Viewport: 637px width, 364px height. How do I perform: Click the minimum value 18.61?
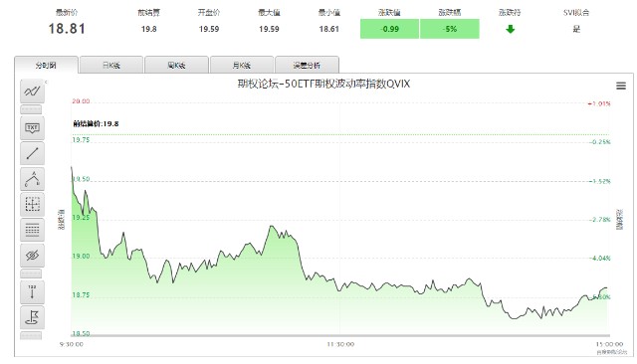pos(329,29)
